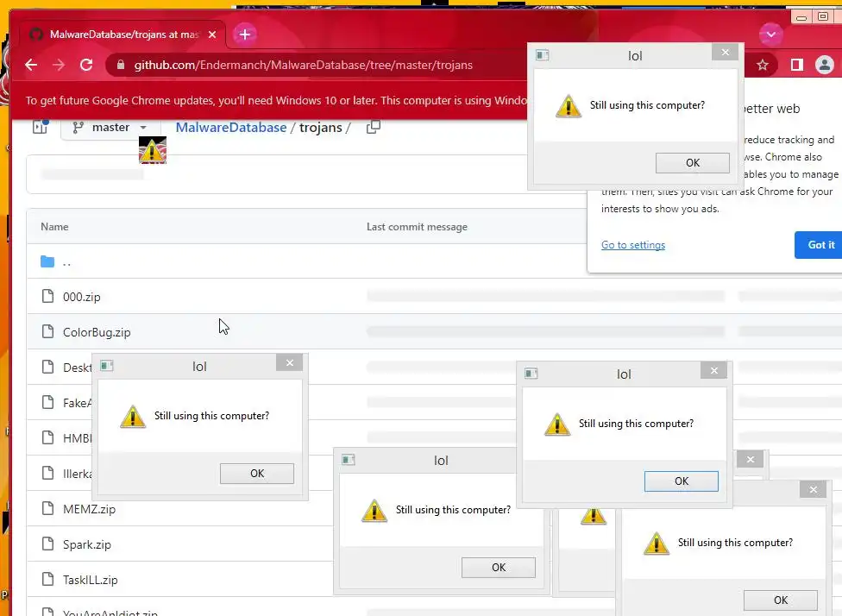Click OK in the bottom-center lol dialog
Screen dimensions: 842x616
tap(499, 568)
